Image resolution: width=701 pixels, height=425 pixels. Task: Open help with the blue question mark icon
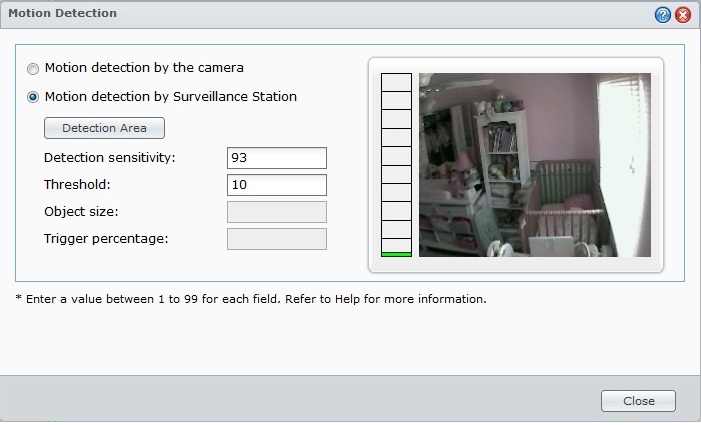click(662, 15)
